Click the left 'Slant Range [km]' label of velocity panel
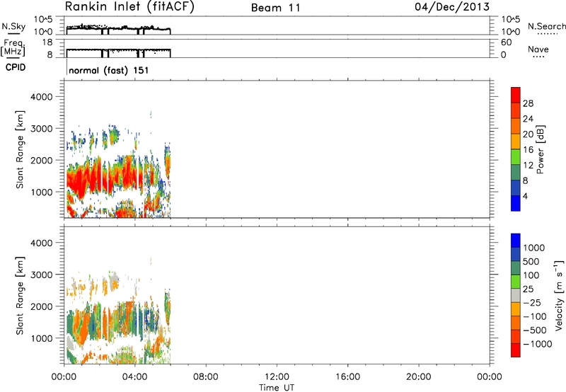The width and height of the screenshot is (566, 392). coord(20,296)
